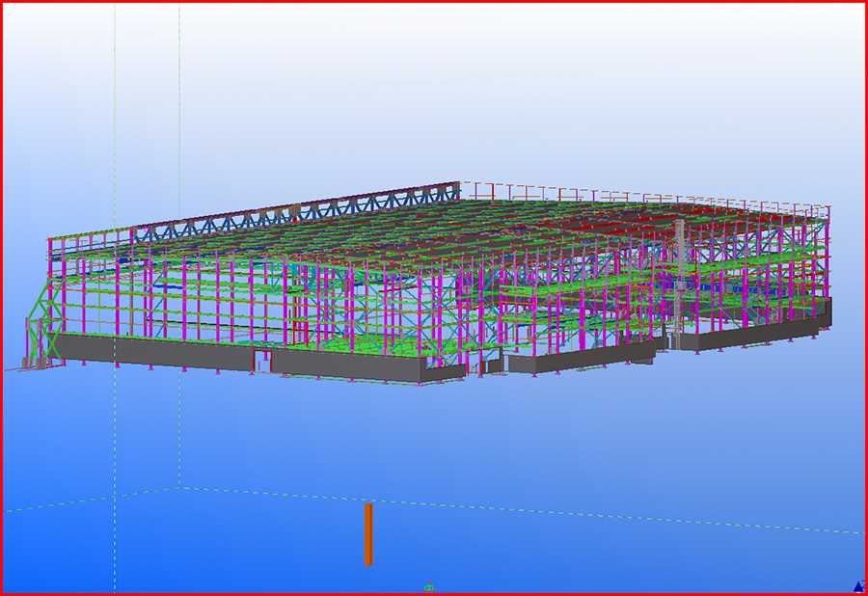Click the small green symbol at bottom center
Image resolution: width=868 pixels, height=596 pixels.
tap(429, 587)
